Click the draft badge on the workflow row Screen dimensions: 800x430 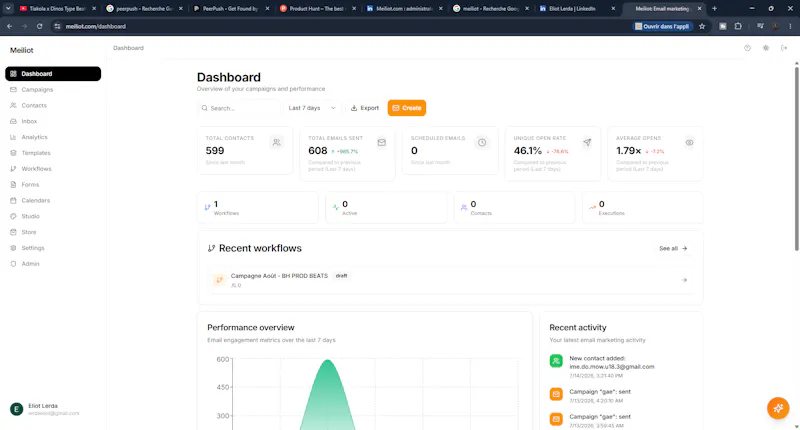(x=341, y=276)
